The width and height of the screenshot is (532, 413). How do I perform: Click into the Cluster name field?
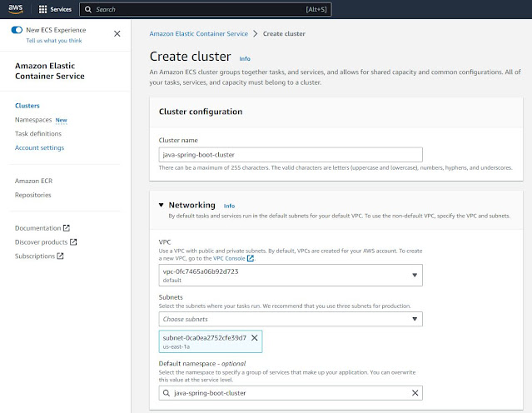pos(291,155)
